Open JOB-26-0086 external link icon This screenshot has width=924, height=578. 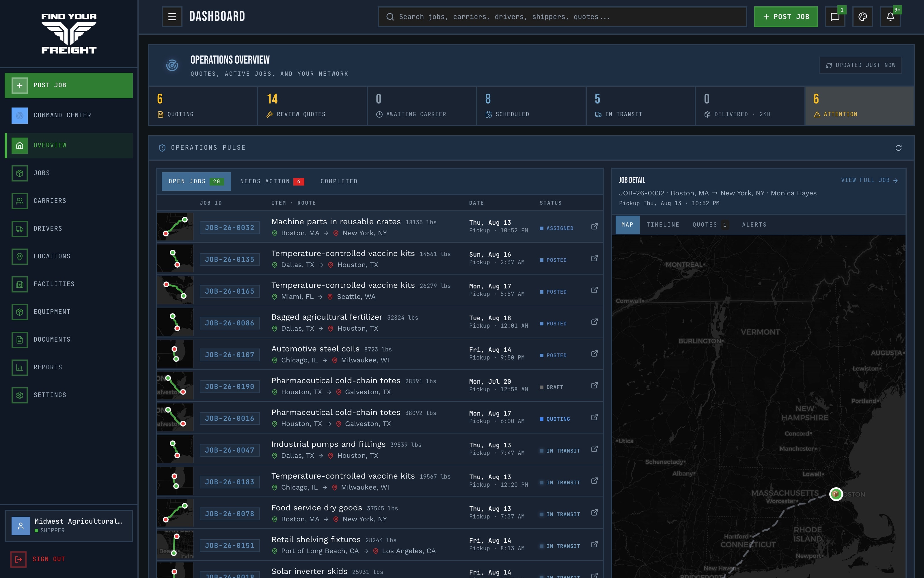(x=594, y=322)
